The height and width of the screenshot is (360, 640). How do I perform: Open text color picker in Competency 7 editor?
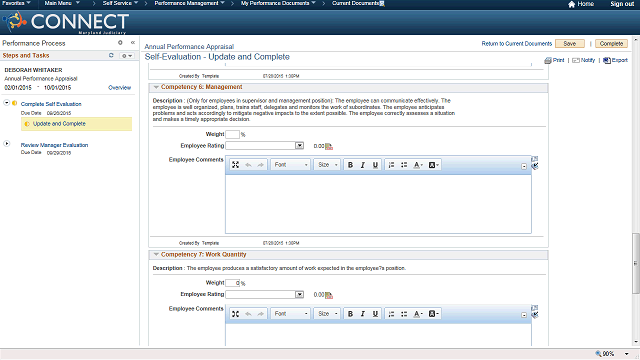pyautogui.click(x=418, y=314)
